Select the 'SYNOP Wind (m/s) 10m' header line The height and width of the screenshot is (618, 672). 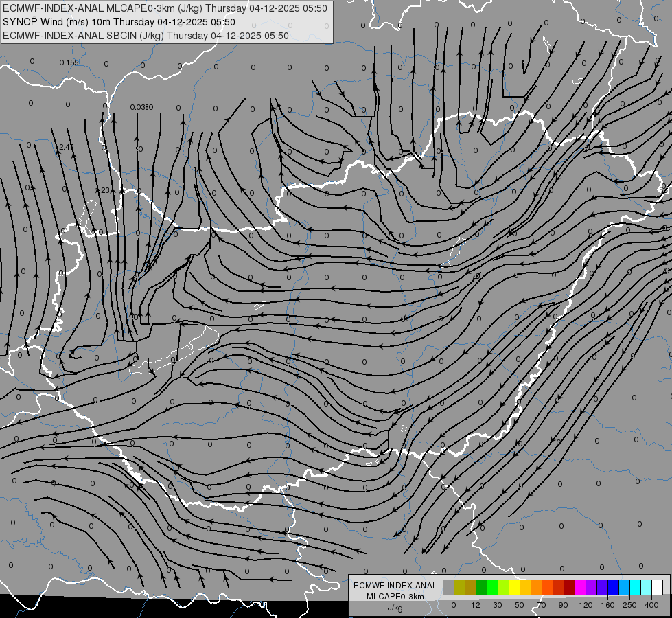click(119, 22)
